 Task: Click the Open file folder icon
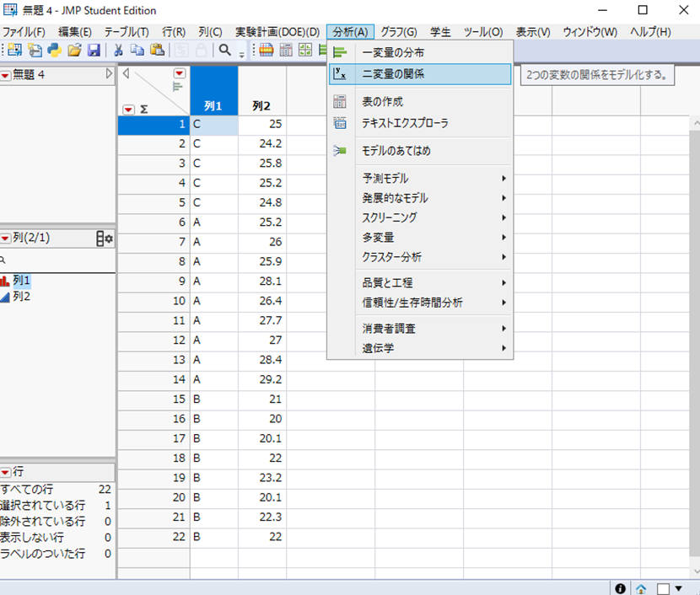click(x=74, y=51)
